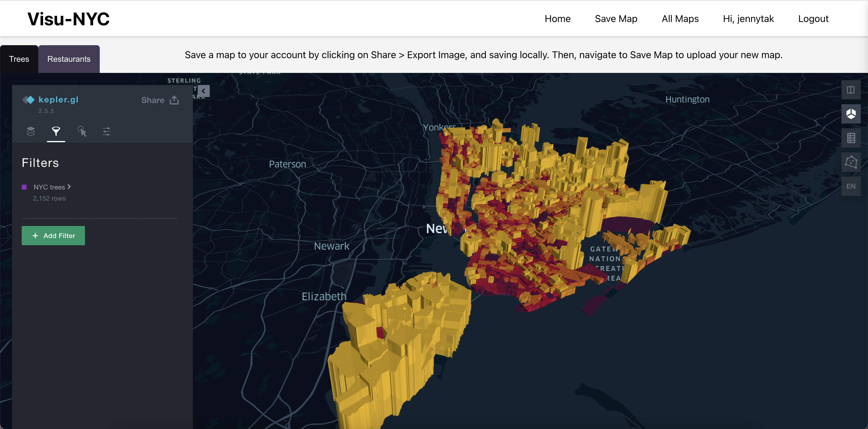This screenshot has height=429, width=868.
Task: Click the Hi, jennytak link
Action: [748, 19]
